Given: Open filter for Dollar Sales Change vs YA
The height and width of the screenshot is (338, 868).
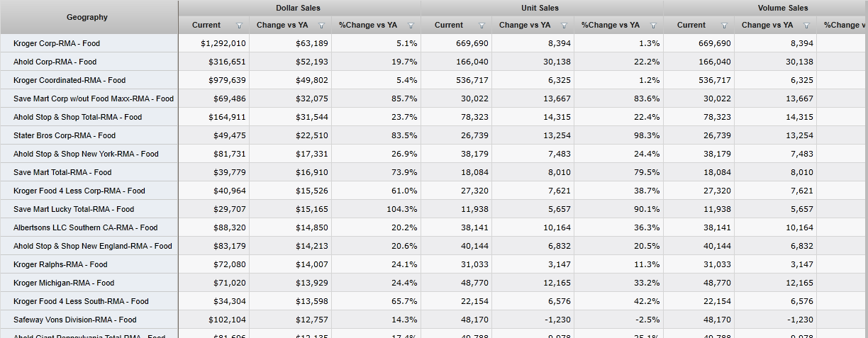Looking at the screenshot, I should 321,26.
